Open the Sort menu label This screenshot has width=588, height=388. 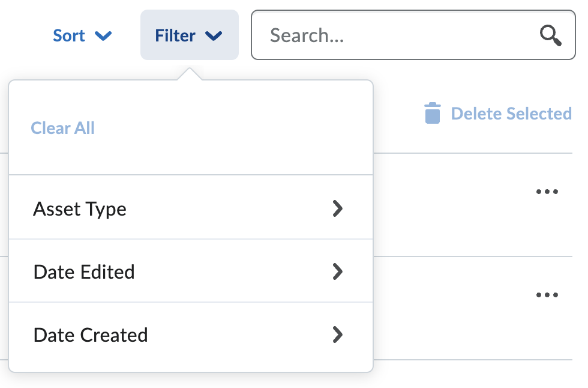(x=69, y=35)
